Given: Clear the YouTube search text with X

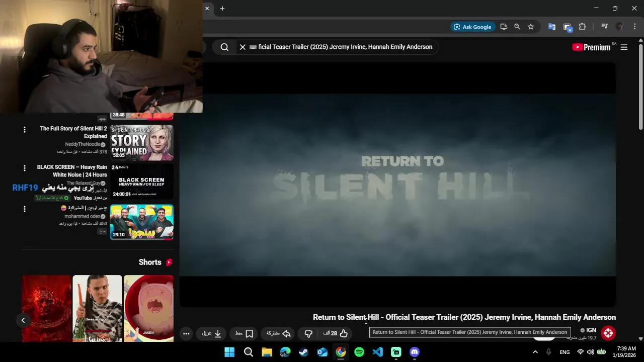Looking at the screenshot, I should [242, 47].
